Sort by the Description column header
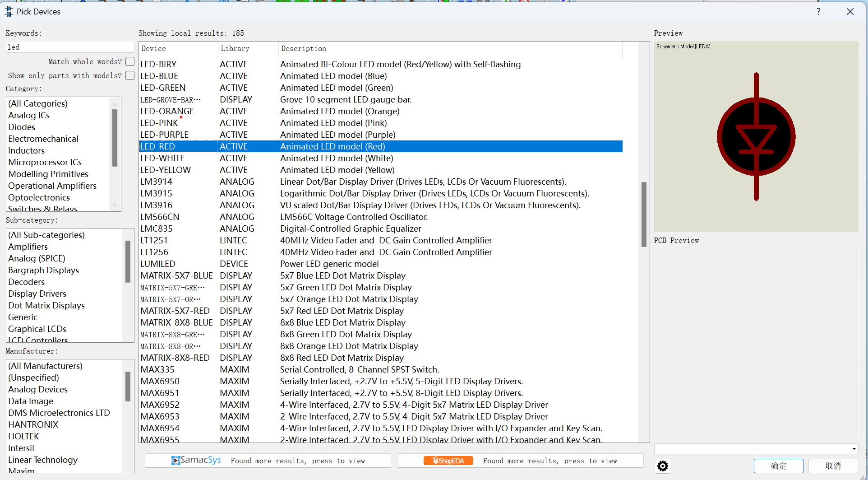Viewport: 868px width, 480px height. click(450, 49)
